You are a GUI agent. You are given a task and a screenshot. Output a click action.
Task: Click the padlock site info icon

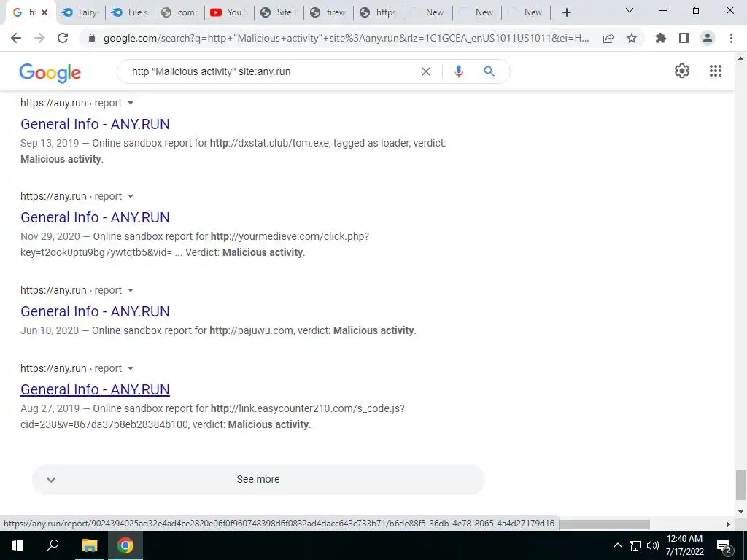coord(92,38)
